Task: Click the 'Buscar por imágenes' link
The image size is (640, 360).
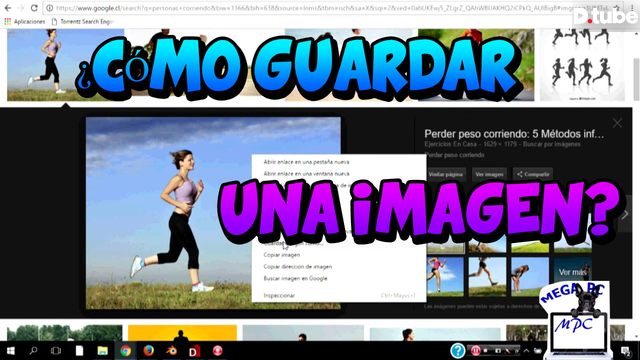Action: 551,144
